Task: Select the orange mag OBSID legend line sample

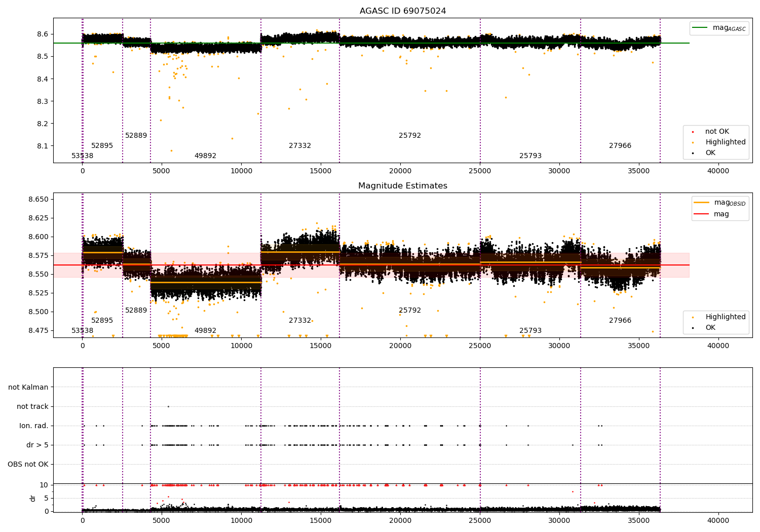Action: [x=701, y=203]
